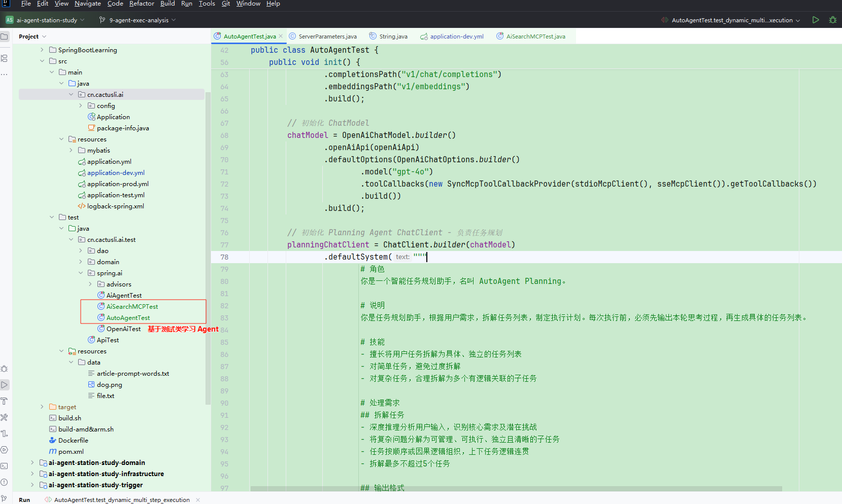Click the green Run button in toolbar

point(816,20)
